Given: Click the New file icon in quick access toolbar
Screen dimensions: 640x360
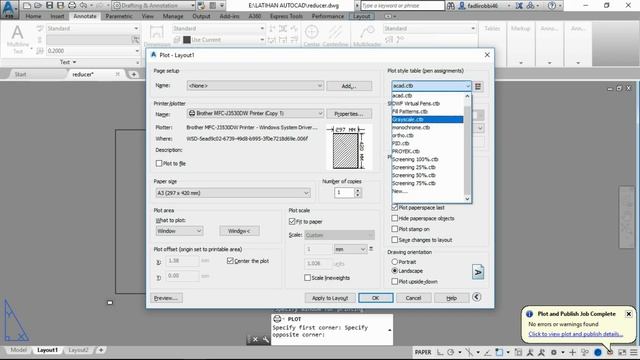Looking at the screenshot, I should (x=27, y=6).
